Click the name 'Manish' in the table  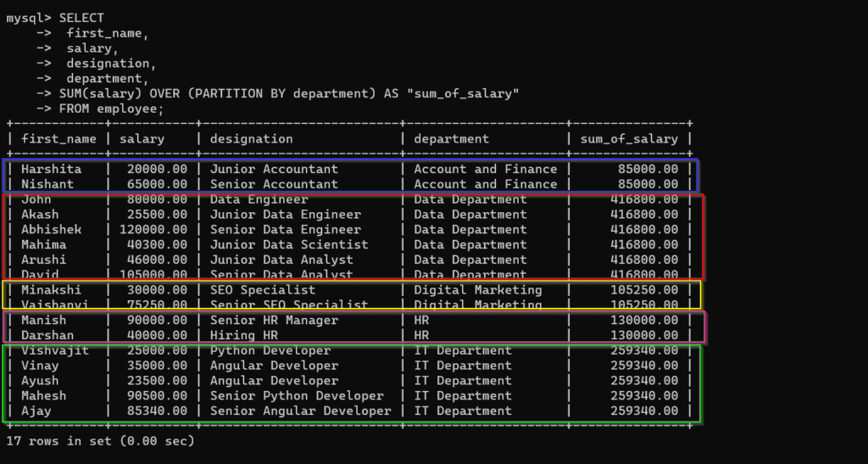pos(44,320)
